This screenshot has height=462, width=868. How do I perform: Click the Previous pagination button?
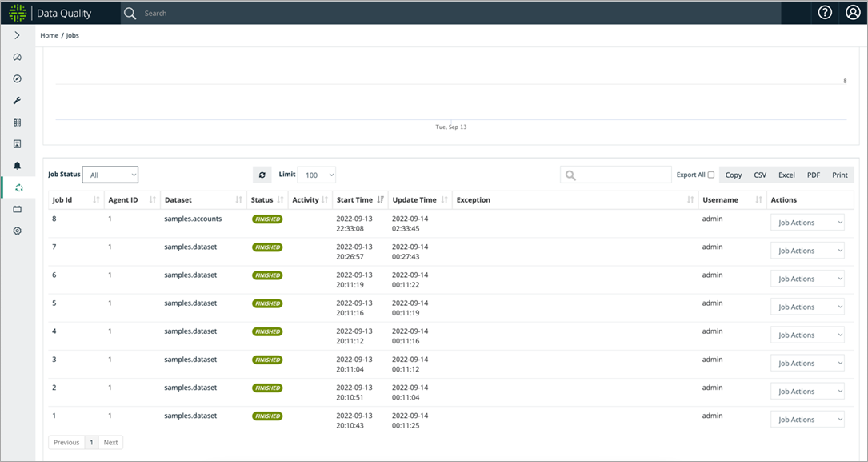pyautogui.click(x=66, y=443)
